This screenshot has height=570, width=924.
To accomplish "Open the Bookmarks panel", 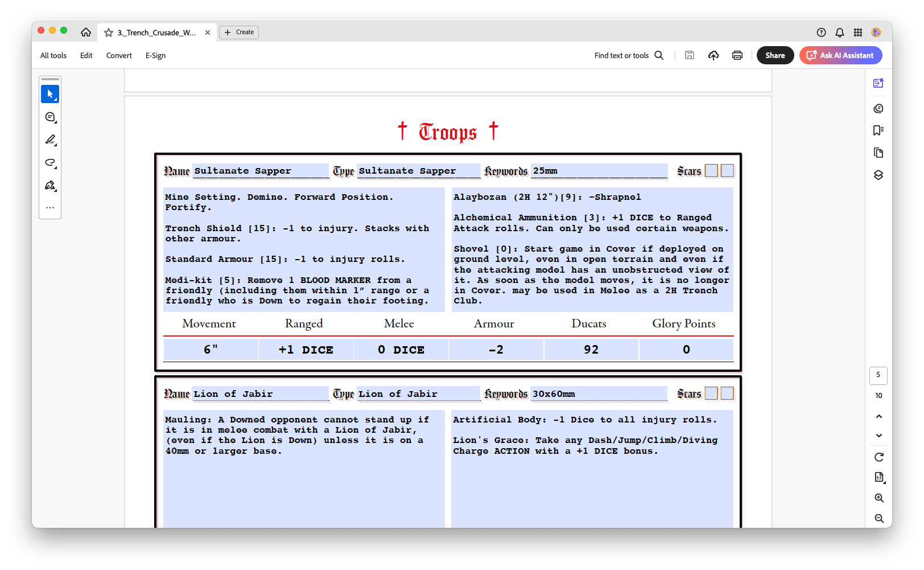I will 878,130.
